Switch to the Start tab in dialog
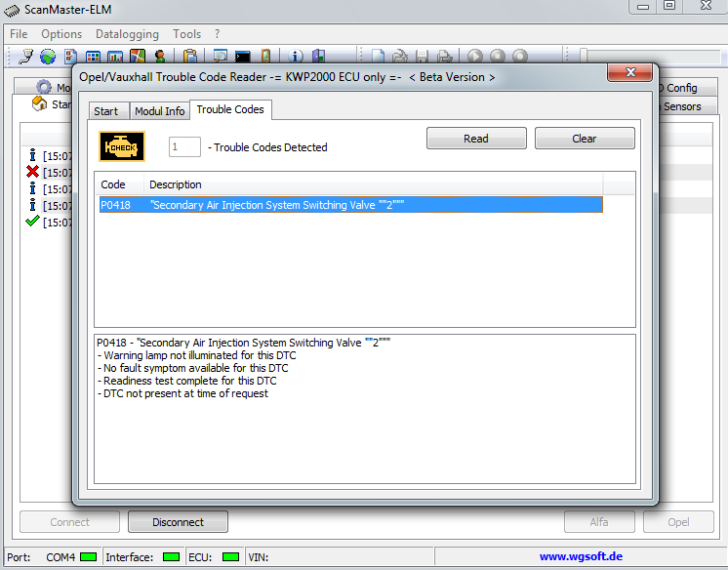Image resolution: width=728 pixels, height=570 pixels. (109, 111)
